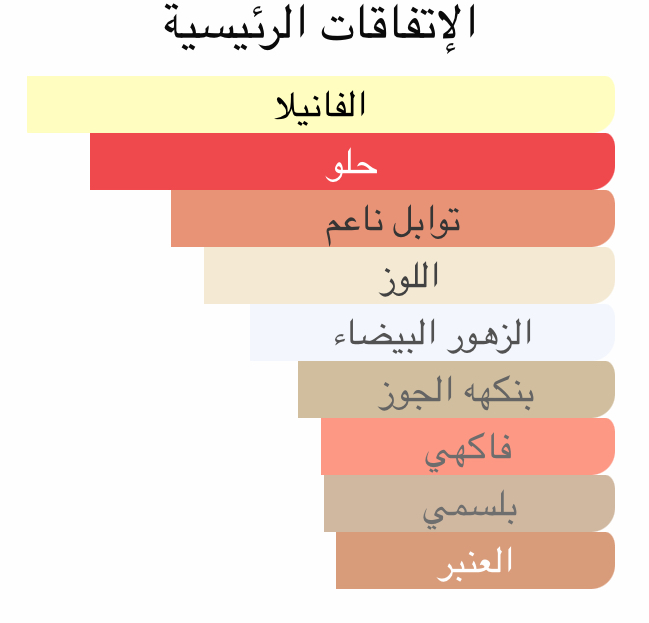Viewport: 649px width, 623px height.
Task: Select the cream اللوز accord bar
Action: point(280,275)
